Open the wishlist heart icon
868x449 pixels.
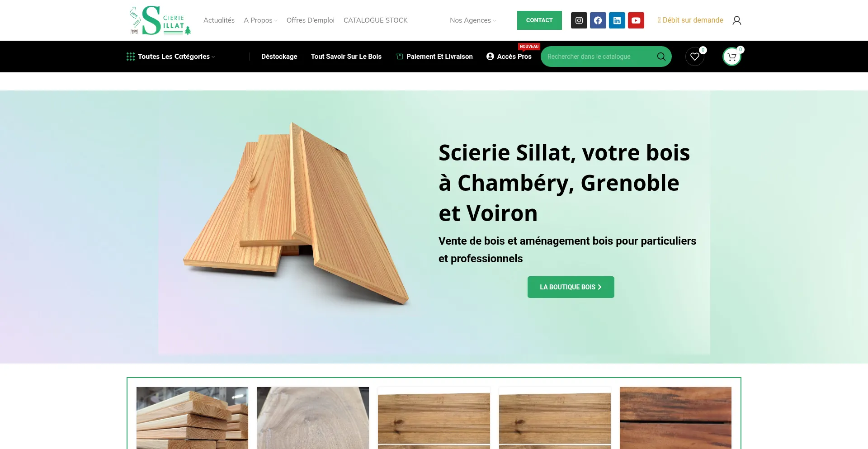coord(695,57)
